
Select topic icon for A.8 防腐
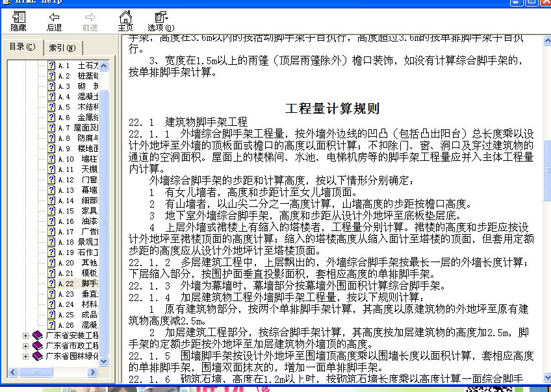point(51,138)
